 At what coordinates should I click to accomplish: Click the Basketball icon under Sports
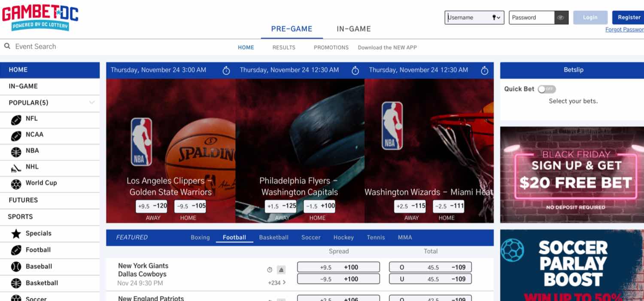pos(16,283)
